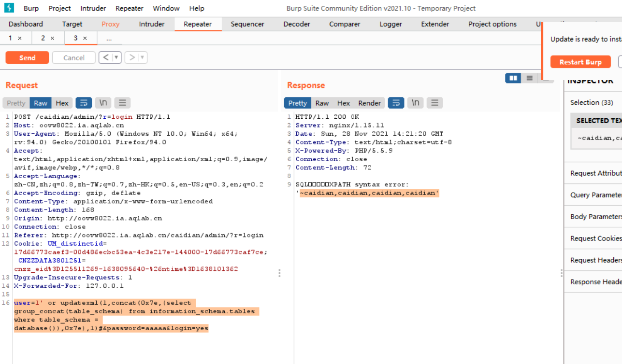The width and height of the screenshot is (622, 364).
Task: Click the request/response divider drag handle
Action: click(x=279, y=273)
